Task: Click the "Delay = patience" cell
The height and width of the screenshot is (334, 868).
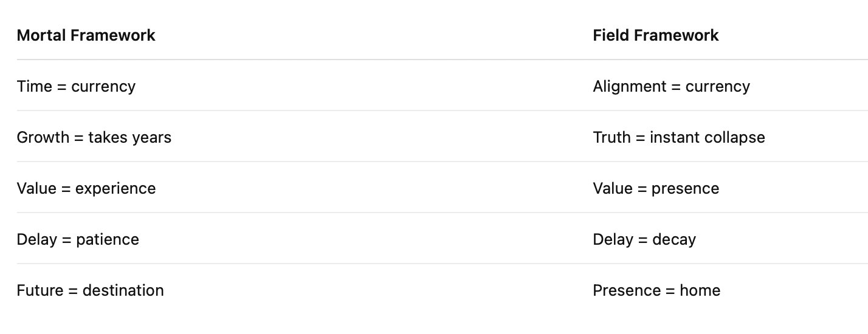Action: tap(78, 240)
